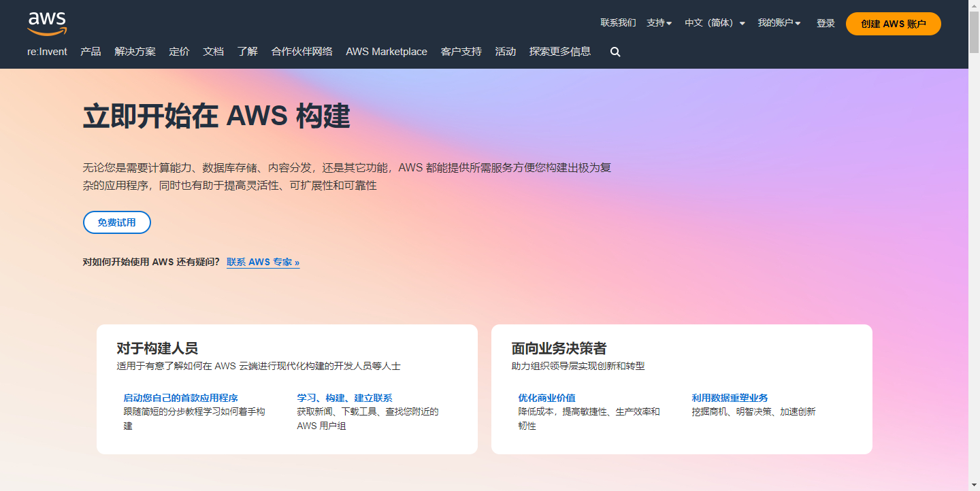
Task: Open the 文档 menu item
Action: (213, 52)
